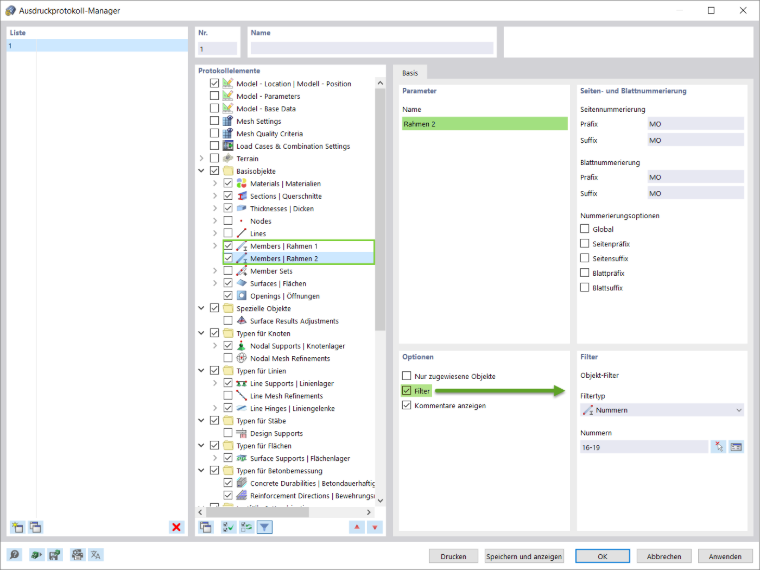Collapse Typen für Knoten folder
Viewport: 760px width, 570px height.
point(201,333)
